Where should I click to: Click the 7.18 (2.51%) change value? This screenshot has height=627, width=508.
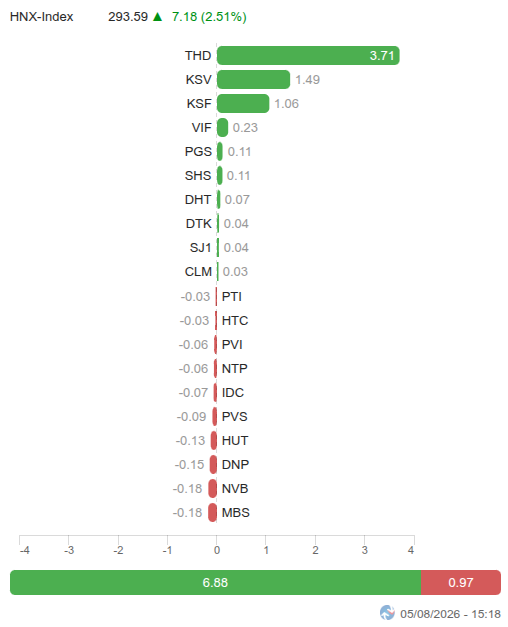(209, 17)
